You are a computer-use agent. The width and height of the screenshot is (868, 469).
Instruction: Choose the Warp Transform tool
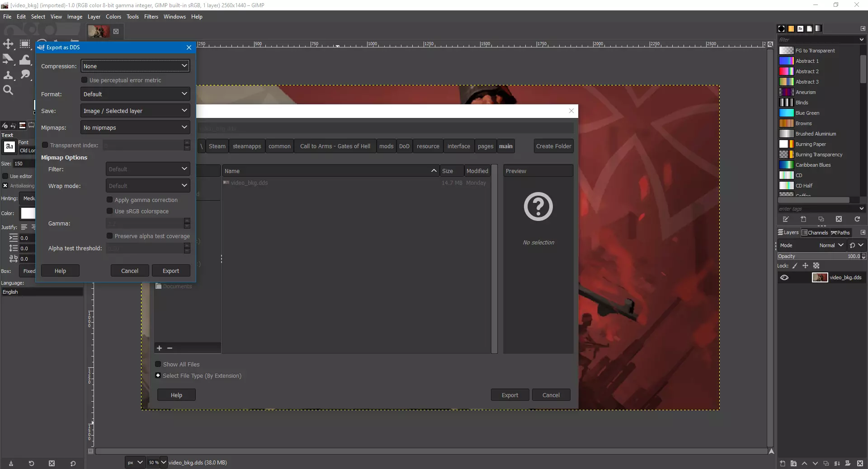tap(25, 59)
